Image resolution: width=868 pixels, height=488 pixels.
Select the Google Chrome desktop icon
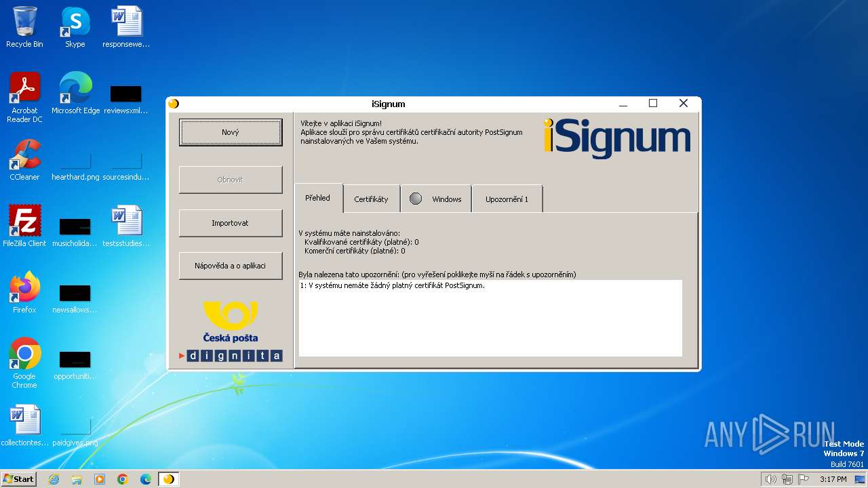(x=24, y=363)
